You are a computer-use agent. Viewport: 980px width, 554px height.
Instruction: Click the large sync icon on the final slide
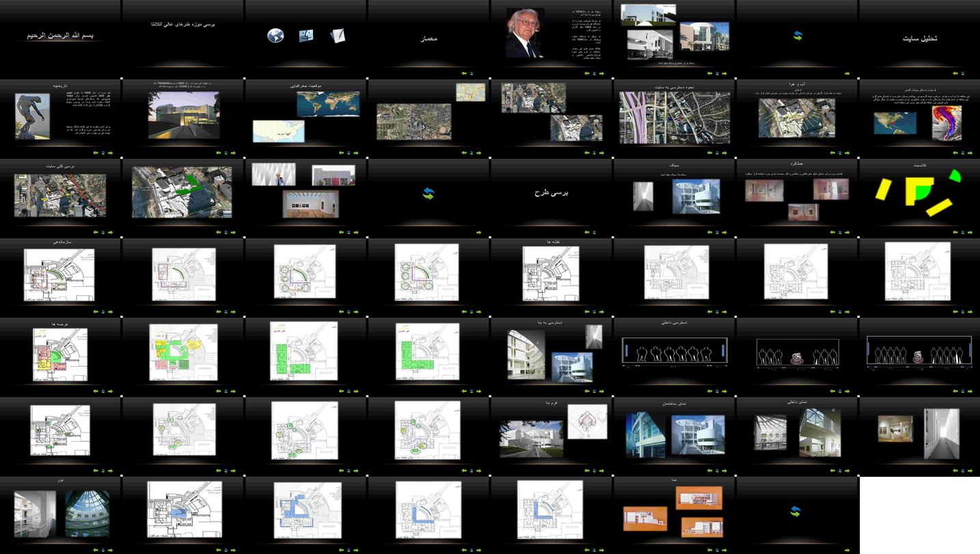pyautogui.click(x=795, y=511)
